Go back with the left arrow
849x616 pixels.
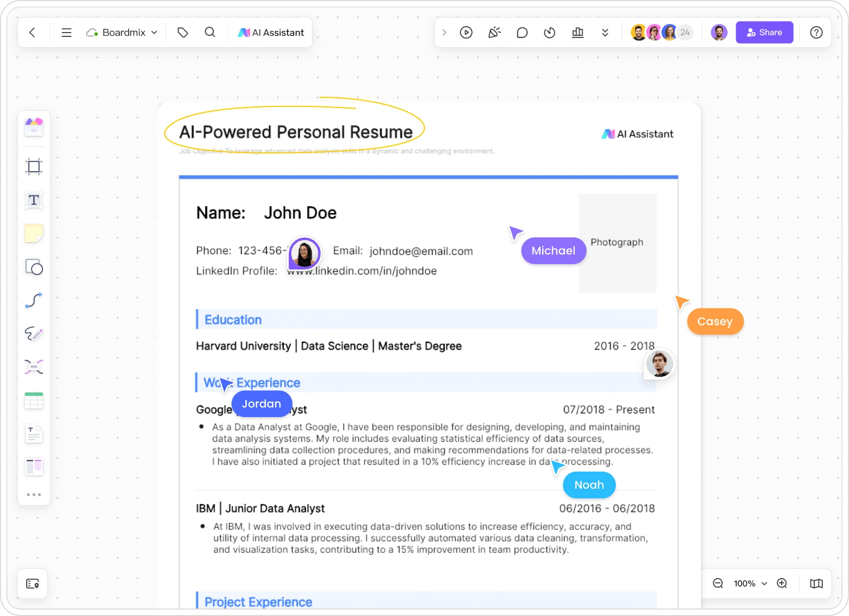tap(33, 33)
